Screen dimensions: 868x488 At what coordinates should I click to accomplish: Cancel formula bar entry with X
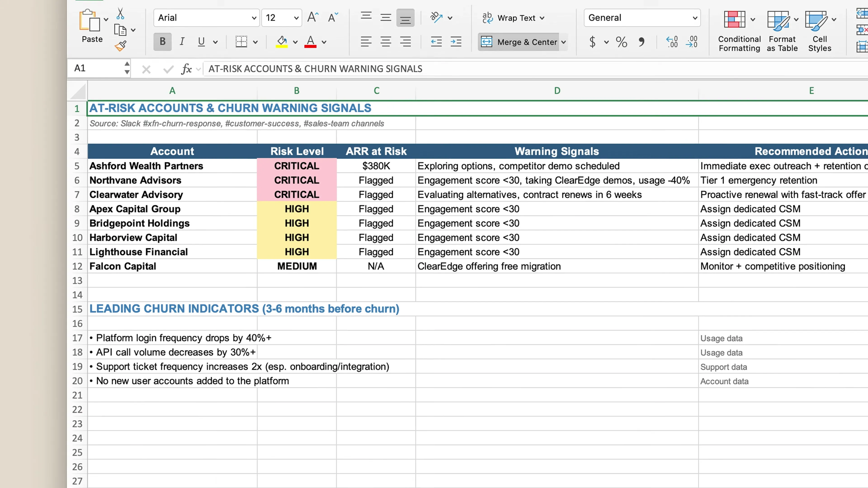146,69
